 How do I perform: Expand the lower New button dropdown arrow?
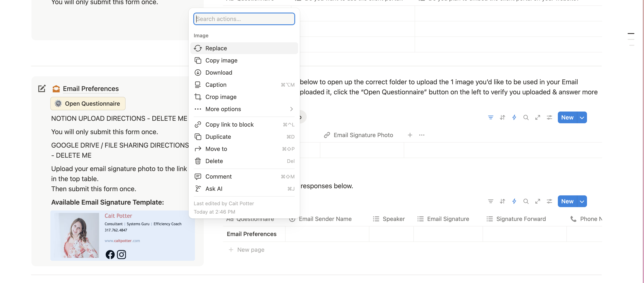click(582, 201)
